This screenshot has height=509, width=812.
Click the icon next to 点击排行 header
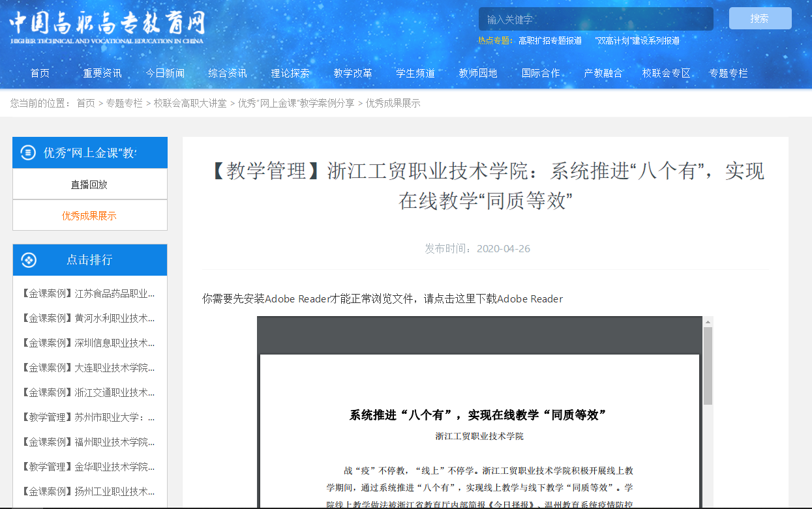pyautogui.click(x=28, y=260)
